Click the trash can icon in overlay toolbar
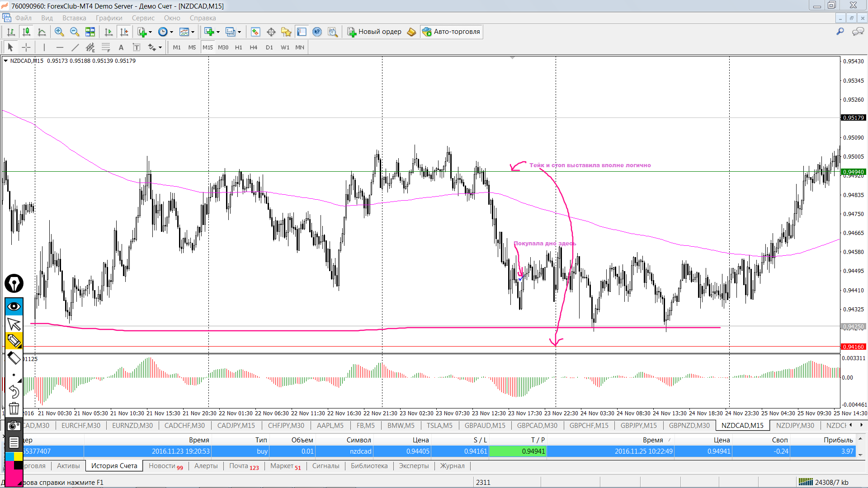 tap(14, 408)
